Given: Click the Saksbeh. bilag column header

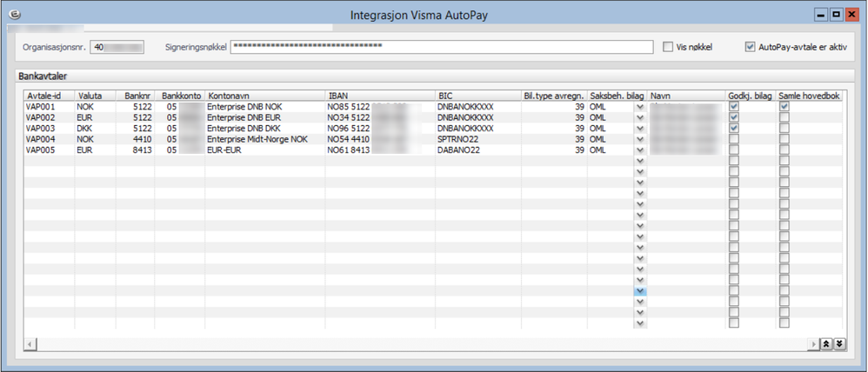Looking at the screenshot, I should [x=618, y=96].
